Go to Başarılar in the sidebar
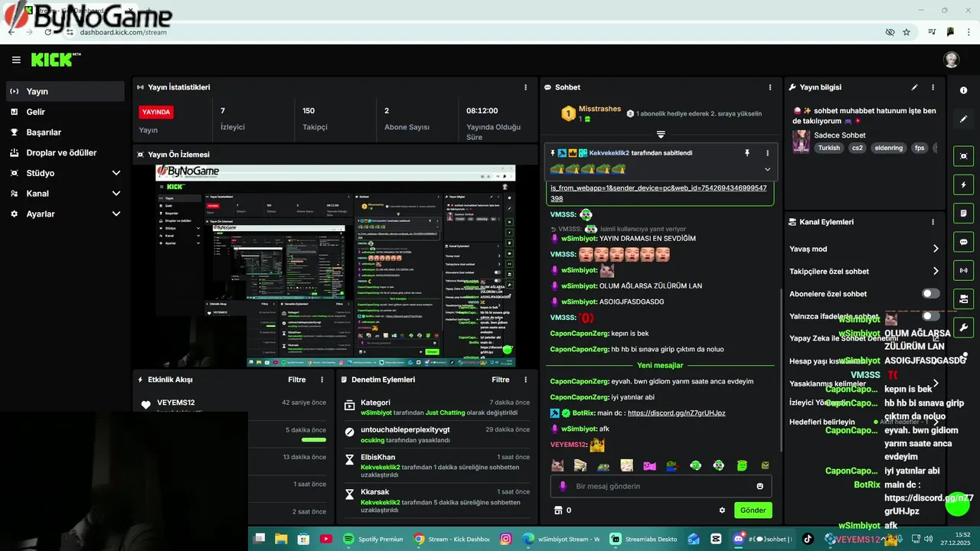Image resolution: width=980 pixels, height=551 pixels. click(x=65, y=132)
